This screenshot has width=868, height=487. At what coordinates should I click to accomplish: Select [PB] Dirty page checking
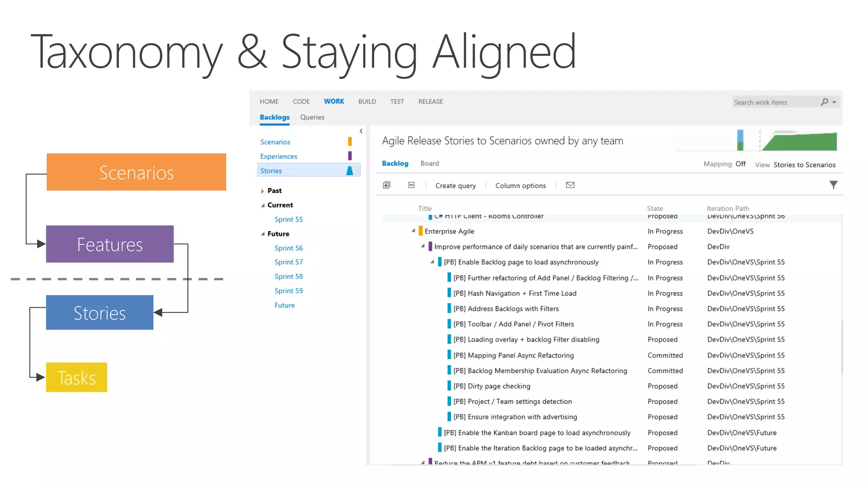coord(492,386)
